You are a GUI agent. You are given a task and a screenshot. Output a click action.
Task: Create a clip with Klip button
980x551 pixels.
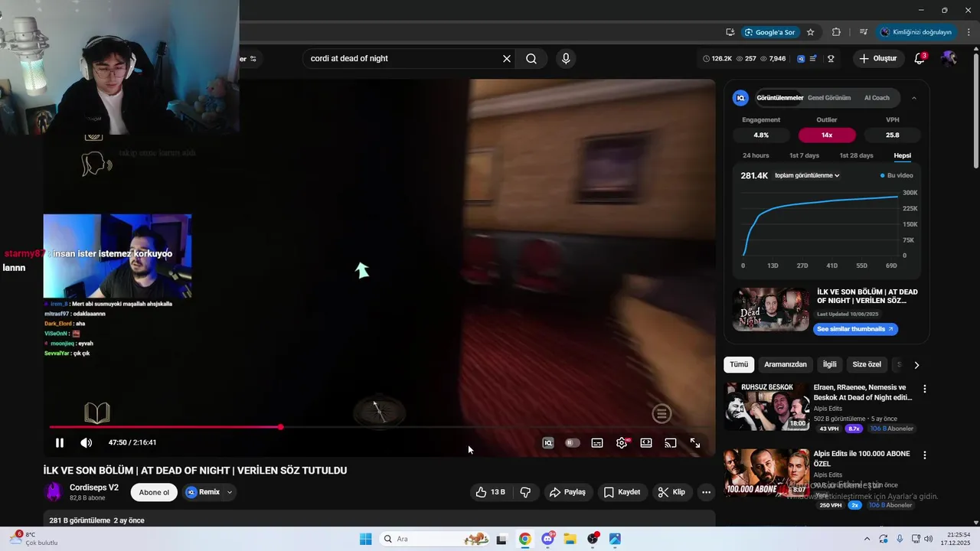672,492
